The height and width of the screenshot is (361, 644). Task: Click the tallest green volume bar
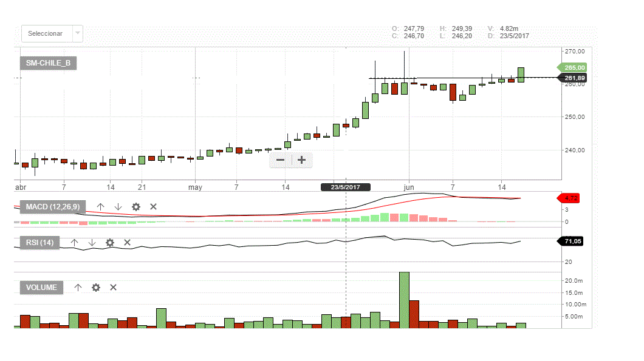pos(404,300)
